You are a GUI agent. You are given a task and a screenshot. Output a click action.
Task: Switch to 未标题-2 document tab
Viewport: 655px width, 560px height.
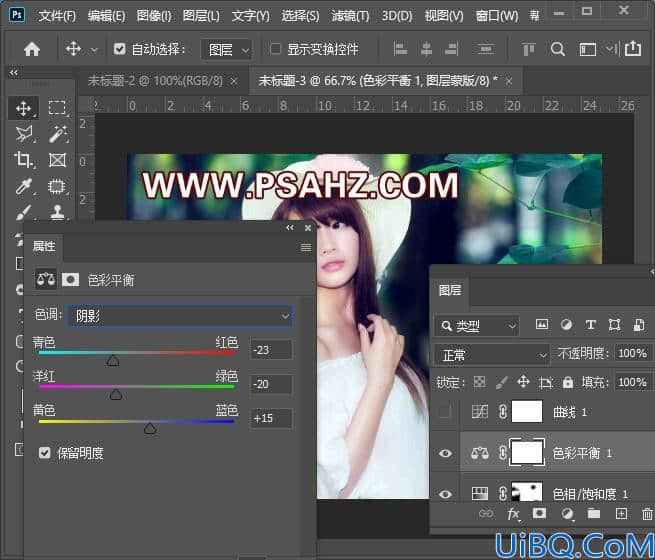coord(155,80)
